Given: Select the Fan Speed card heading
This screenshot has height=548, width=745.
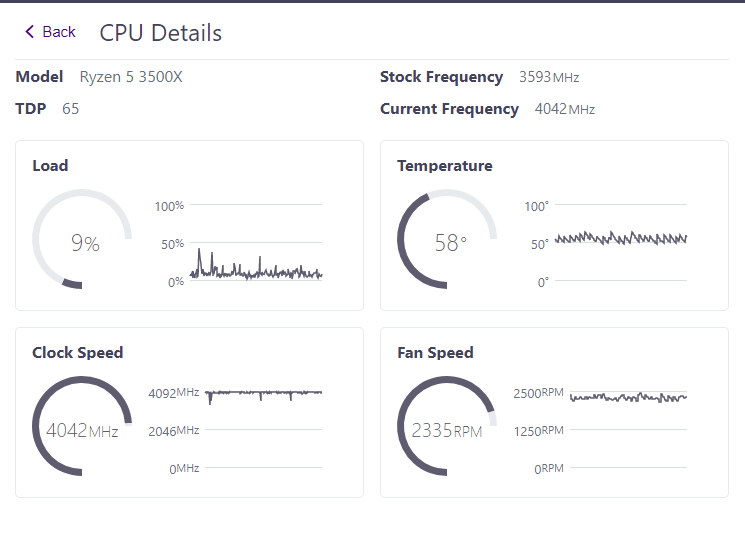Looking at the screenshot, I should click(435, 353).
